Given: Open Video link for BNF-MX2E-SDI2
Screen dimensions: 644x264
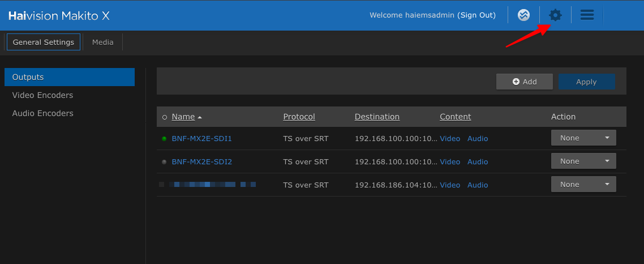Looking at the screenshot, I should 450,161.
